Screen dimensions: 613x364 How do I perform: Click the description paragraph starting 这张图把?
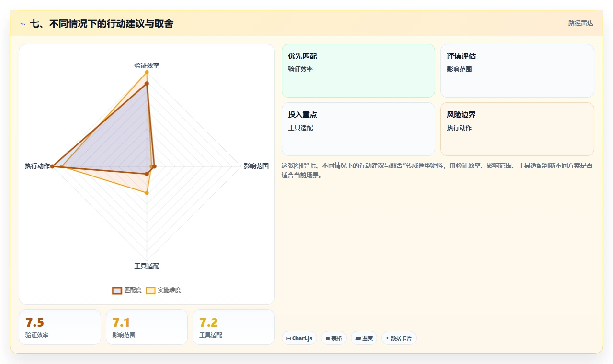(x=438, y=170)
